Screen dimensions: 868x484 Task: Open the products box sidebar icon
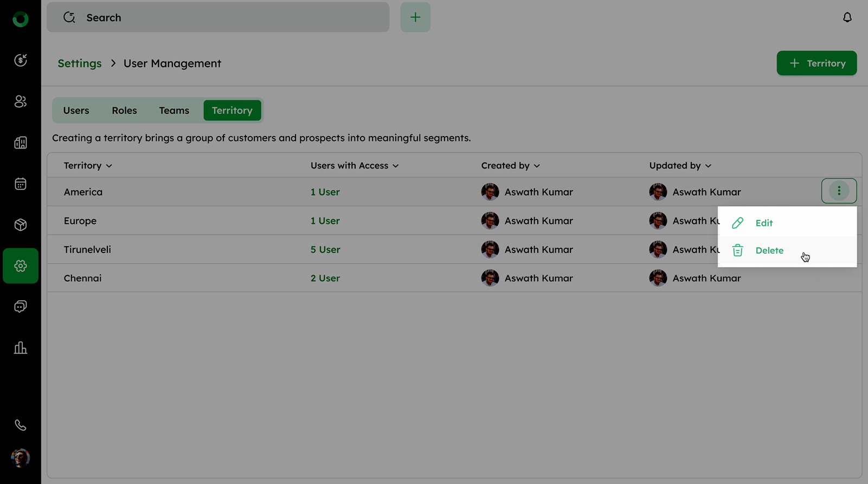coord(21,225)
